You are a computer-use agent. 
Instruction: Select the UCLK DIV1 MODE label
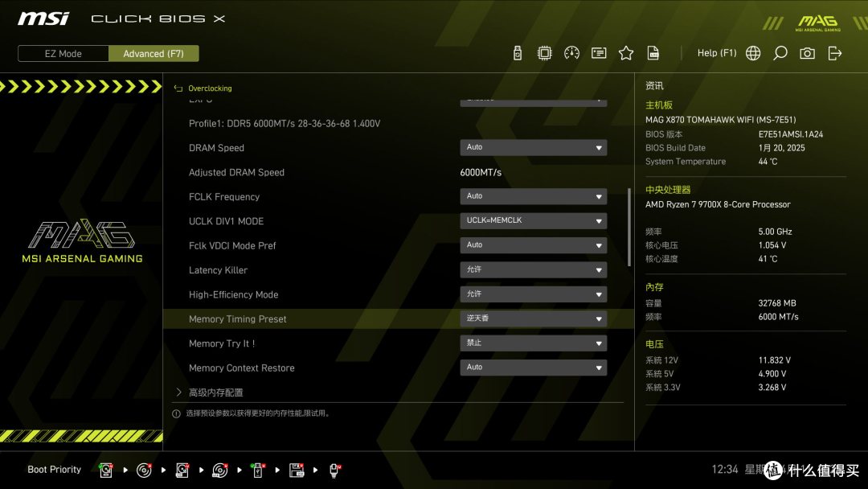point(226,221)
